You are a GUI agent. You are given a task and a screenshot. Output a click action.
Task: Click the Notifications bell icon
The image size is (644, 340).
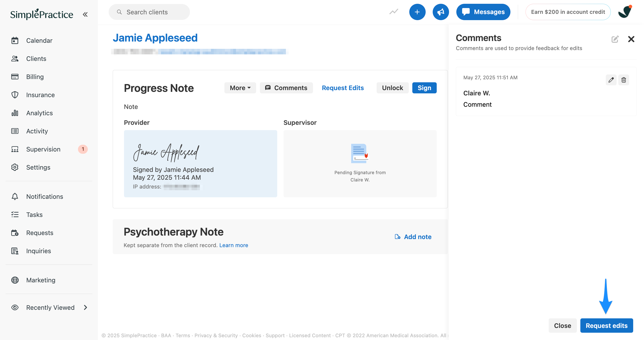(x=15, y=197)
